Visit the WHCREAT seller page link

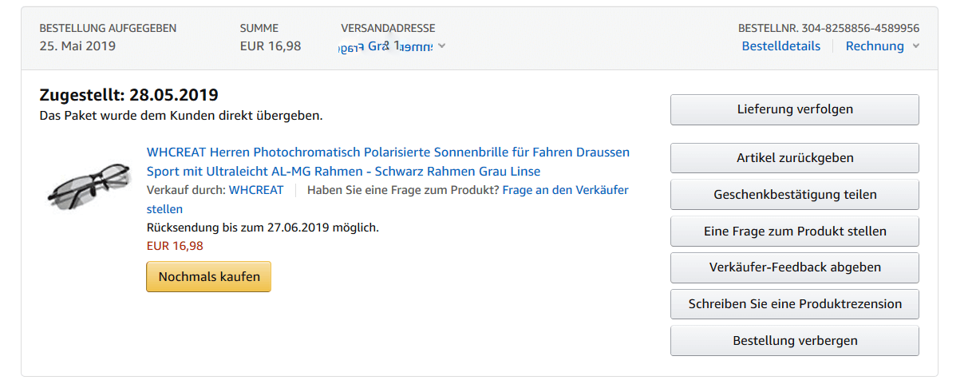coord(256,190)
